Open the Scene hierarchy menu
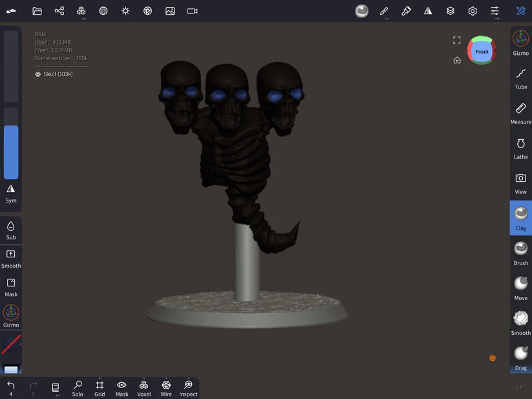The image size is (532, 399). (59, 11)
